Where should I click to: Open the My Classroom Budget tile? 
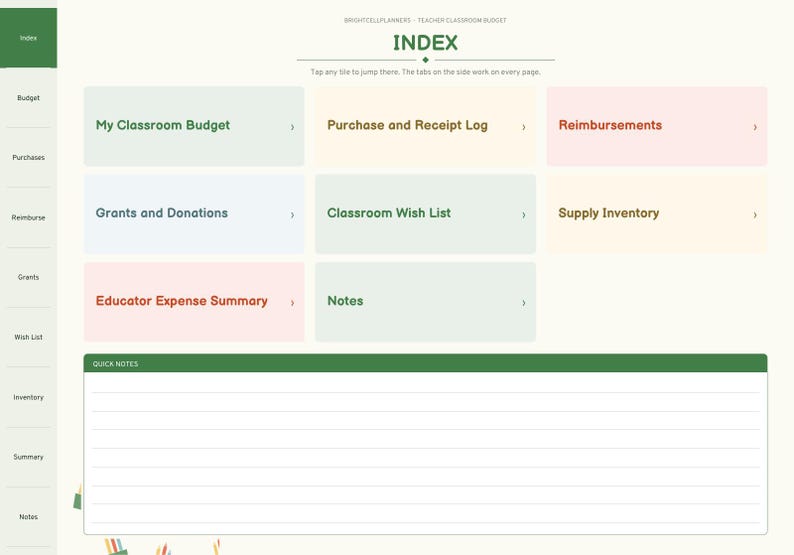[194, 126]
